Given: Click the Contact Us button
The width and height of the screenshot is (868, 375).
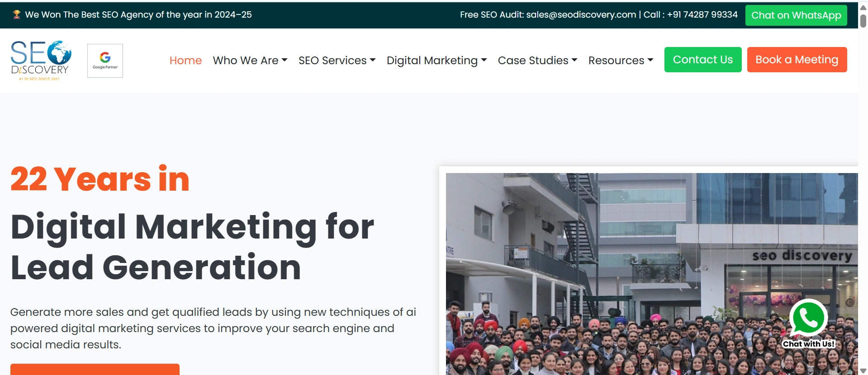Looking at the screenshot, I should coord(703,60).
